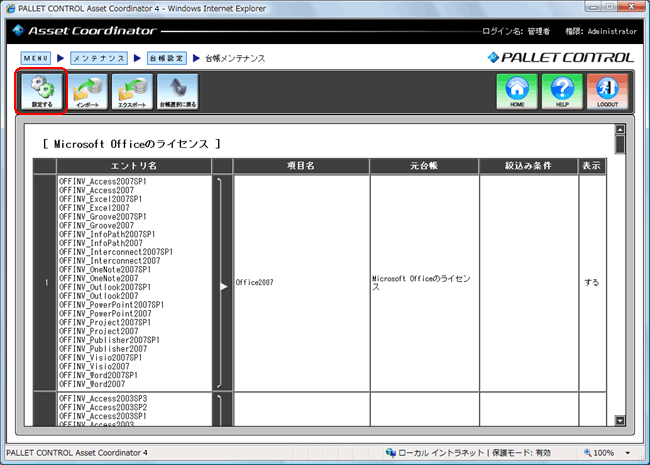The height and width of the screenshot is (465, 650).
Task: Select entry OFFINV_Excel2007SP1
Action: [x=100, y=199]
